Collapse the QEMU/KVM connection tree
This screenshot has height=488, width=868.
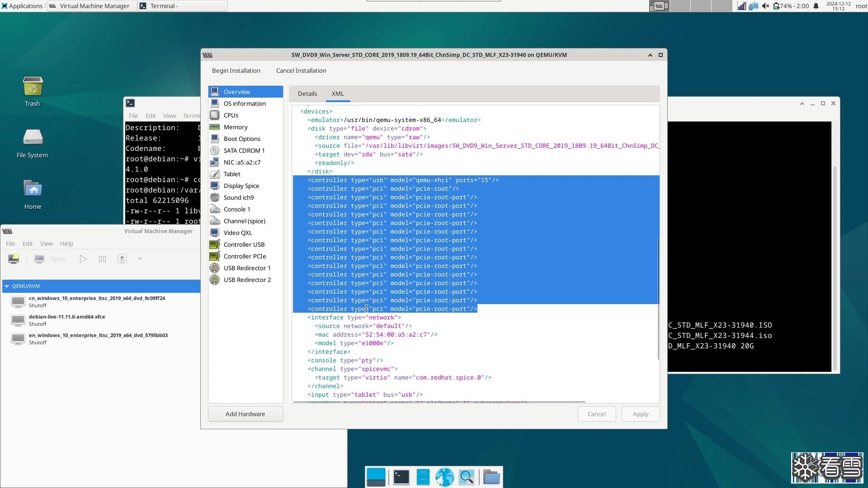7,286
